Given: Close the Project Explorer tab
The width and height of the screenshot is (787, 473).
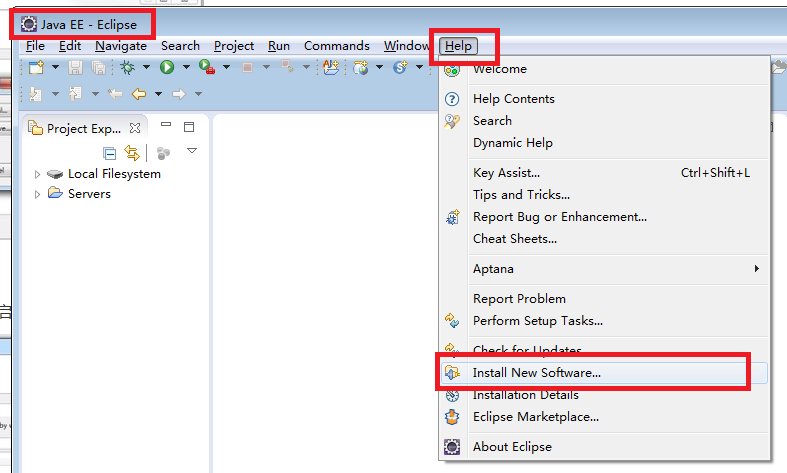Looking at the screenshot, I should (x=135, y=128).
